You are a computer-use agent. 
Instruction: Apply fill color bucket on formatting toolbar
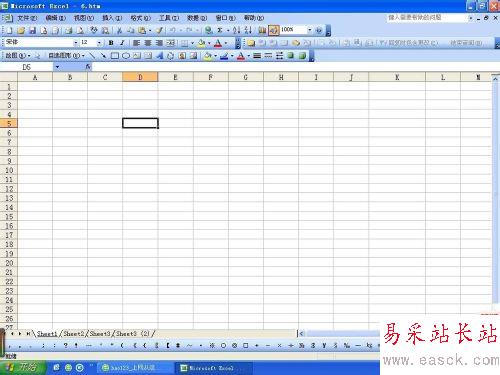pos(202,43)
